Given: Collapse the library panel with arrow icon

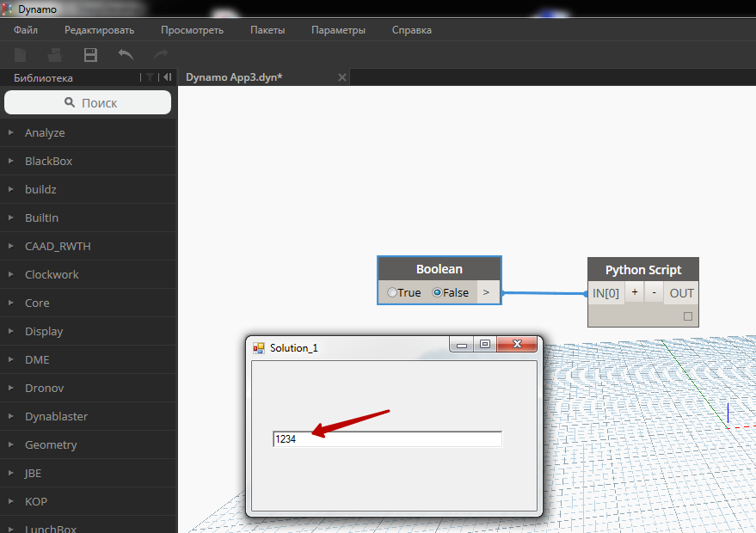Looking at the screenshot, I should click(167, 77).
